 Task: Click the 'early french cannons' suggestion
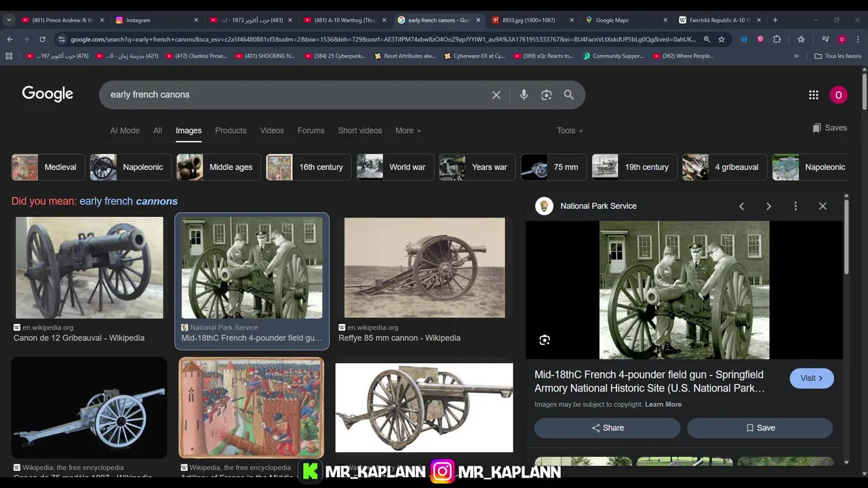[128, 201]
